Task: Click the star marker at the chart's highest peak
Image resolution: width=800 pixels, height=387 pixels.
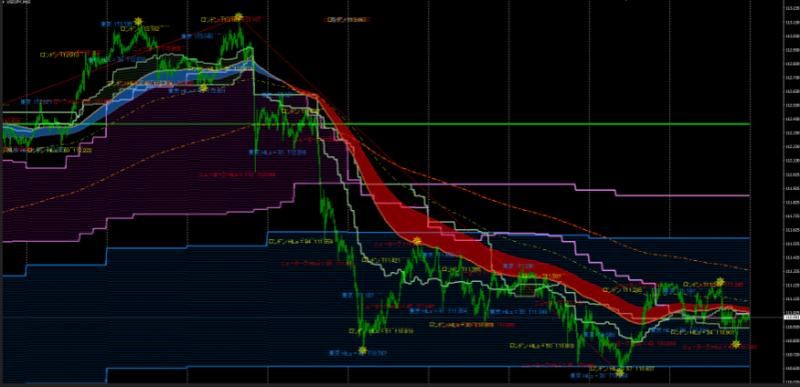Action: [x=238, y=17]
